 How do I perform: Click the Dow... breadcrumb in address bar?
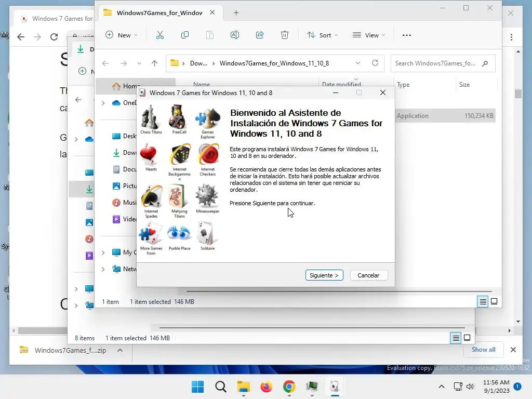pos(198,63)
